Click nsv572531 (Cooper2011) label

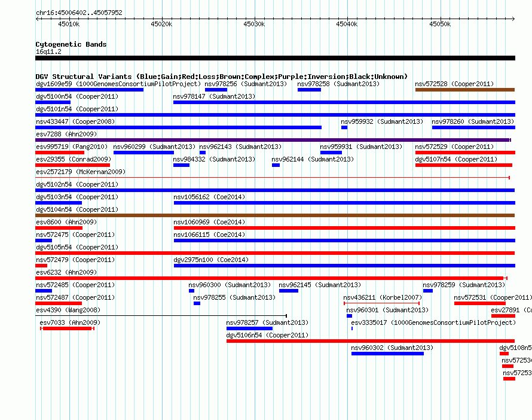tap(493, 297)
